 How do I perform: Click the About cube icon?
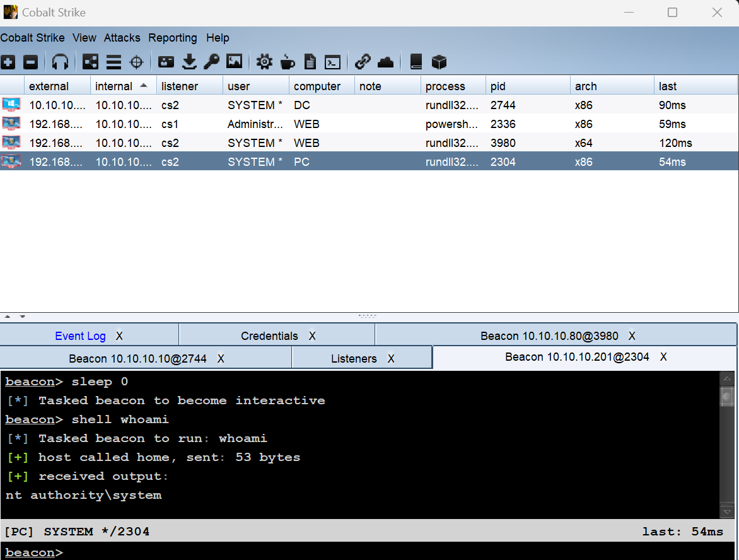pos(439,62)
